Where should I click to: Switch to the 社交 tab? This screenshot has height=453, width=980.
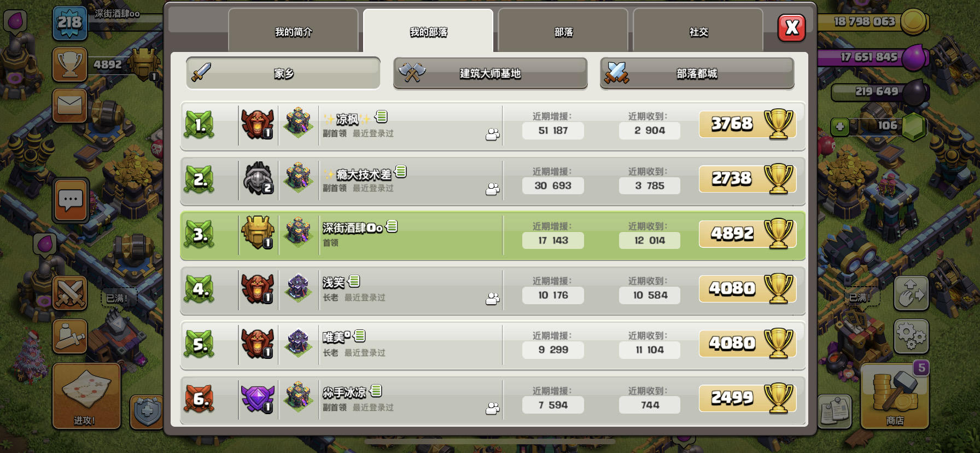tap(698, 31)
